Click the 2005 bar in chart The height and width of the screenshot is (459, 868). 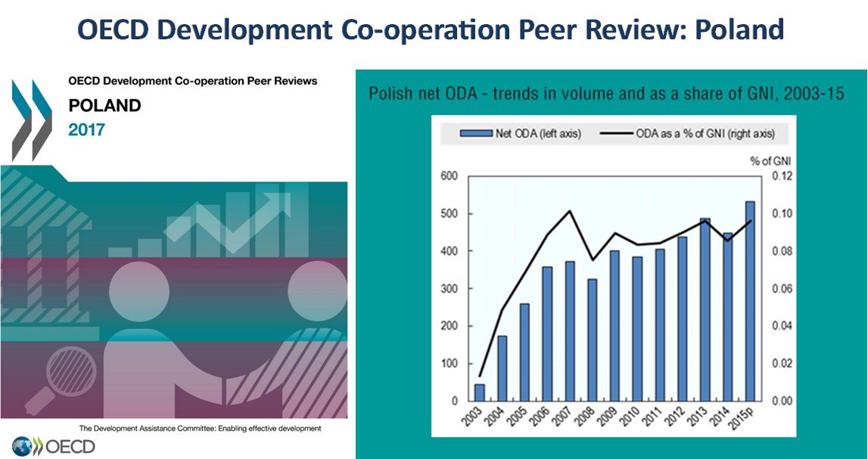[x=524, y=352]
